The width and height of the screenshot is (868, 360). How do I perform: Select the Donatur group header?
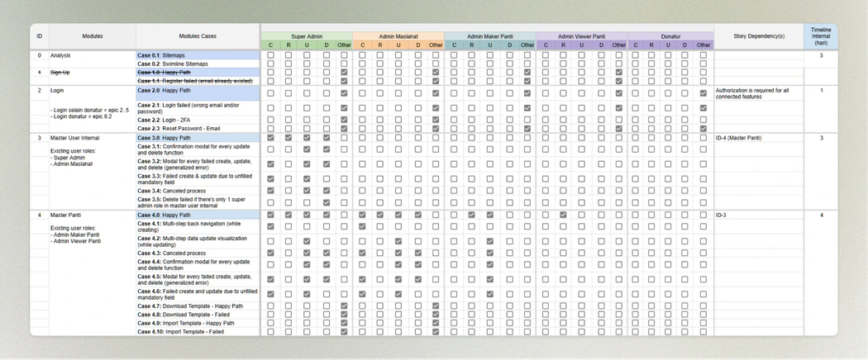(670, 36)
